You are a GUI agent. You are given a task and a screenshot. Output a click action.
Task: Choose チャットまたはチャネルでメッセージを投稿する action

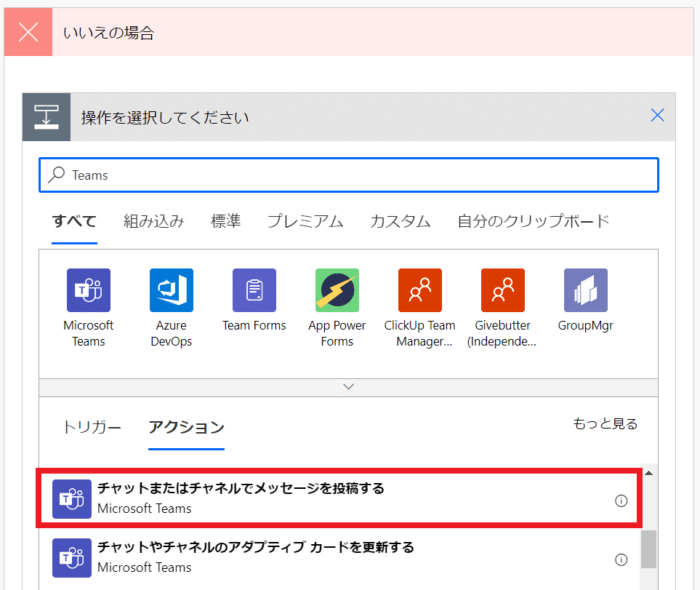pos(339,498)
